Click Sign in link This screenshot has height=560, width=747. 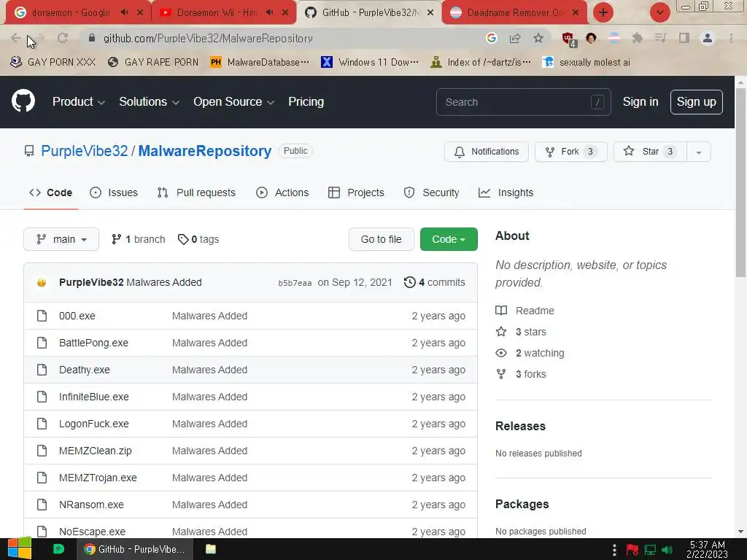640,101
